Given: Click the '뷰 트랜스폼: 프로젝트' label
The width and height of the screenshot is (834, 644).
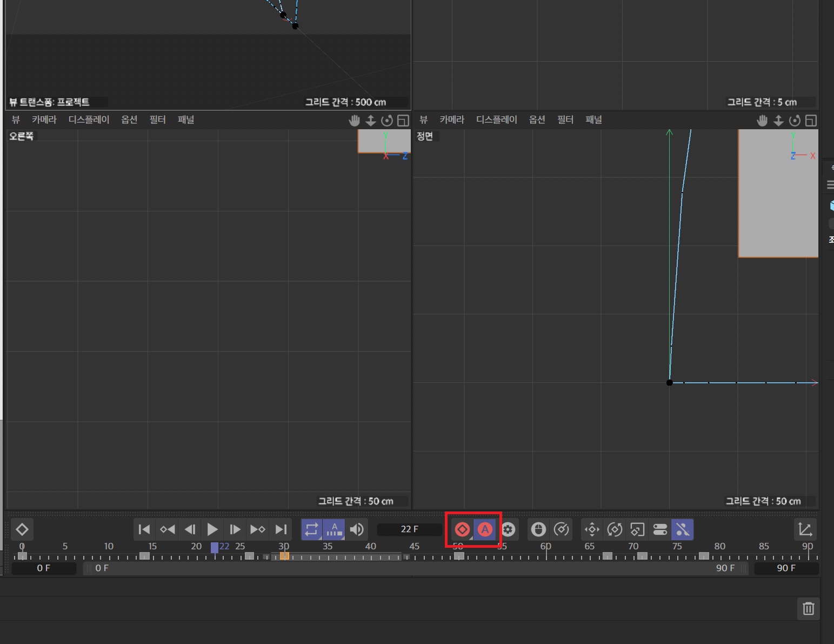Looking at the screenshot, I should coord(49,102).
